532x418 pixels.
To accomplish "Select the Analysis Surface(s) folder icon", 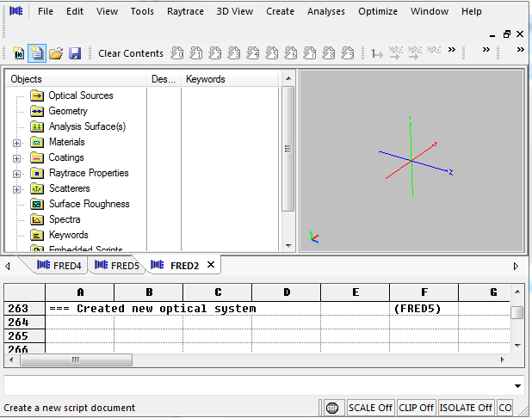I will point(37,126).
